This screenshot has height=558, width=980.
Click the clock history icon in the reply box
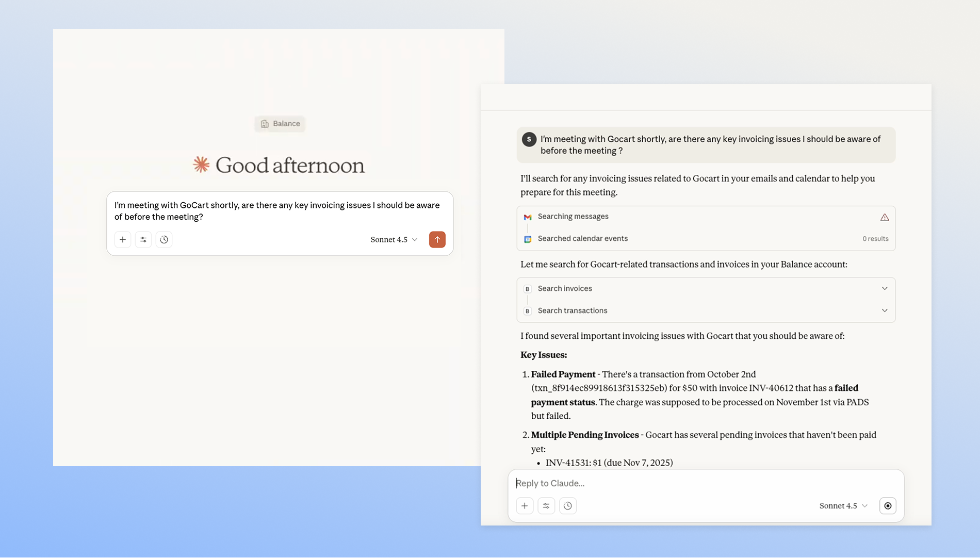568,506
